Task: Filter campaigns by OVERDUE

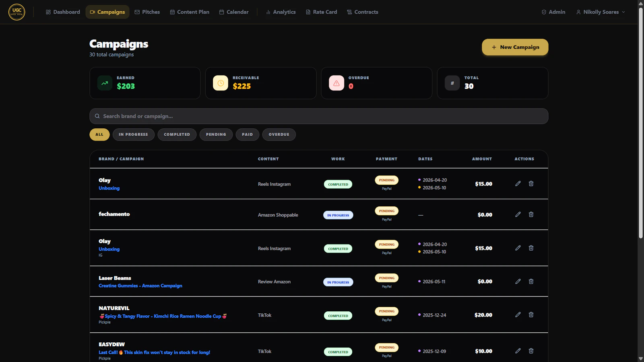Action: (x=279, y=134)
